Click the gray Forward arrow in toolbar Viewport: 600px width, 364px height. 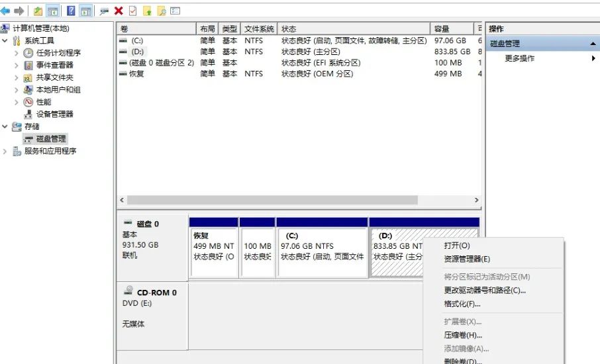(x=19, y=11)
